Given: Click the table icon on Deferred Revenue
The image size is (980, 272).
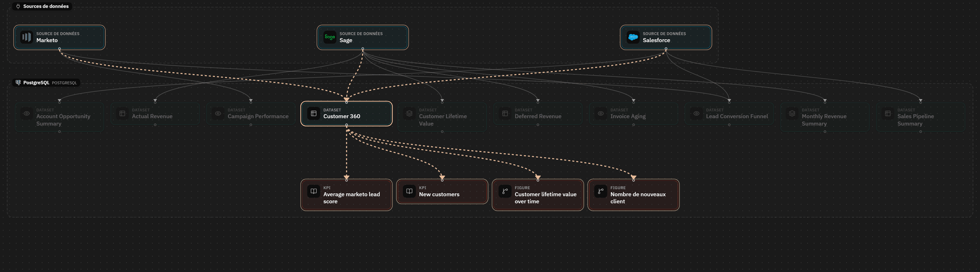Looking at the screenshot, I should click(505, 113).
